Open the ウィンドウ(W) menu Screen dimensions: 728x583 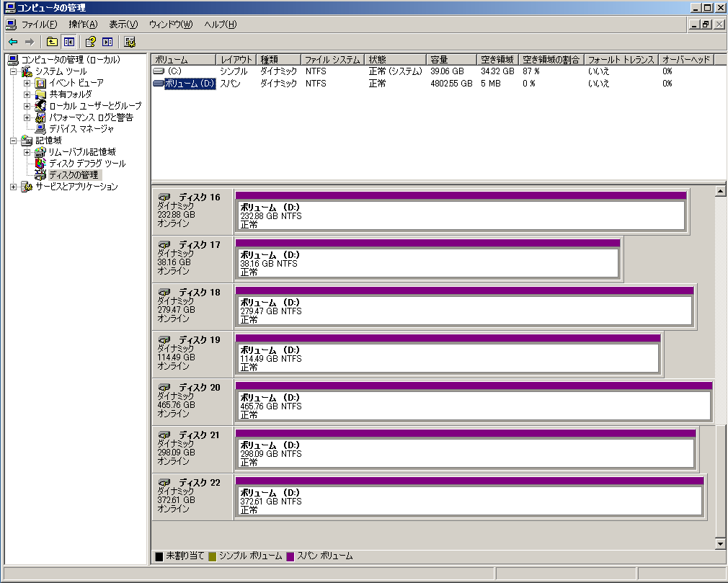coord(170,25)
